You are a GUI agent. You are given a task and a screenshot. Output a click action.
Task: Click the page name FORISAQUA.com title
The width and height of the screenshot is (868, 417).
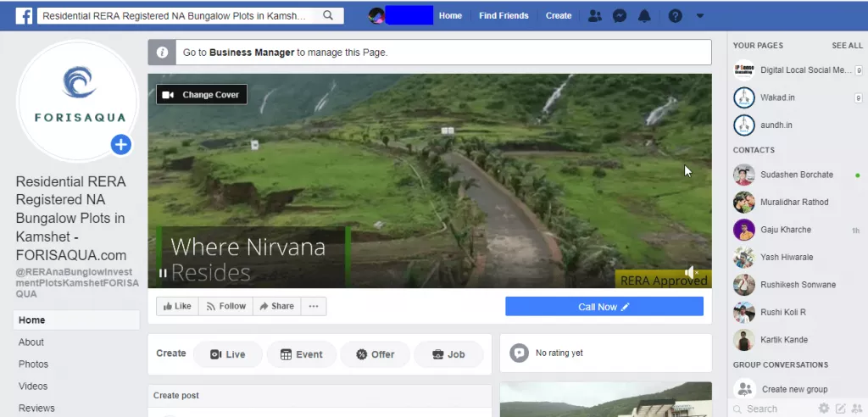coord(71,218)
